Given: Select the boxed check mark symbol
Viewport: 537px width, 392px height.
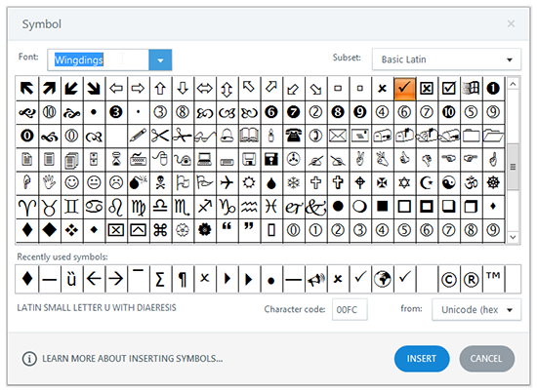Looking at the screenshot, I should [449, 89].
